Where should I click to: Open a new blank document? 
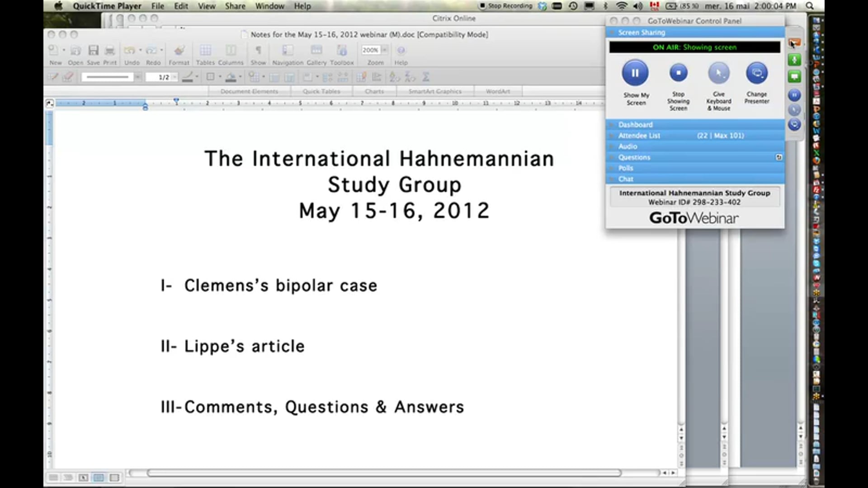54,51
